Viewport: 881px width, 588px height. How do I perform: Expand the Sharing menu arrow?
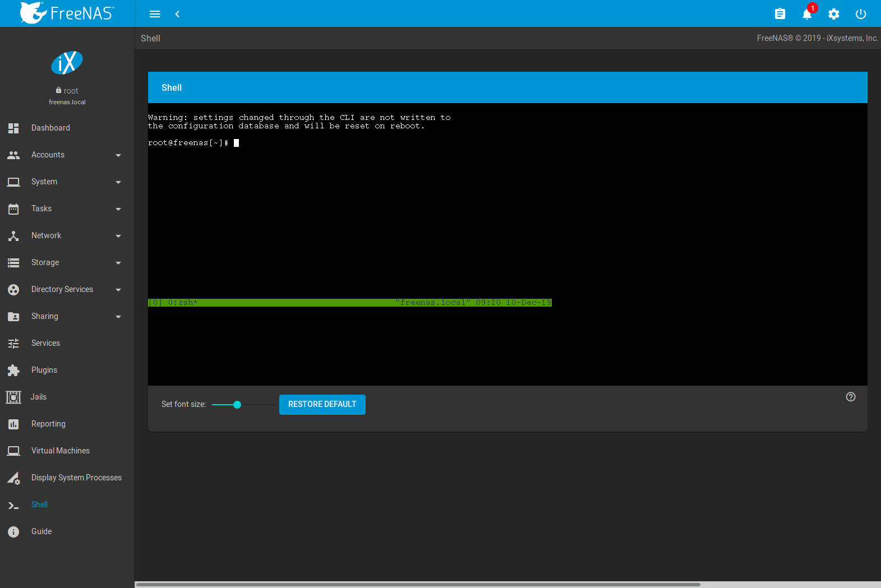118,317
